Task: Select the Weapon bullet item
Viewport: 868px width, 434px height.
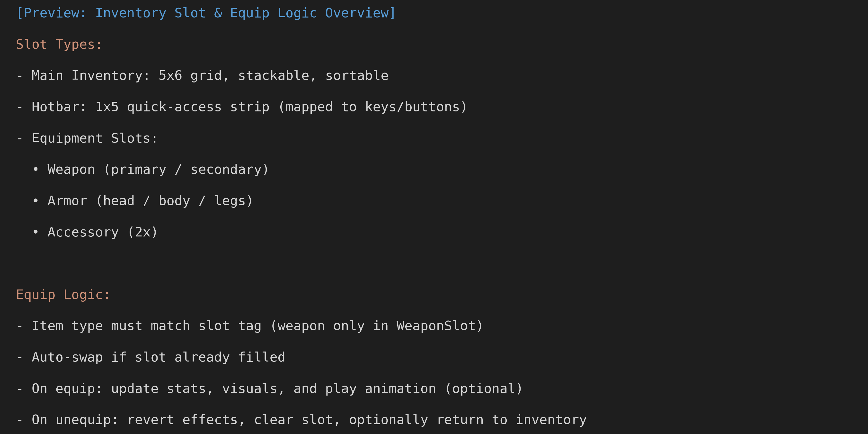Action: coord(151,170)
